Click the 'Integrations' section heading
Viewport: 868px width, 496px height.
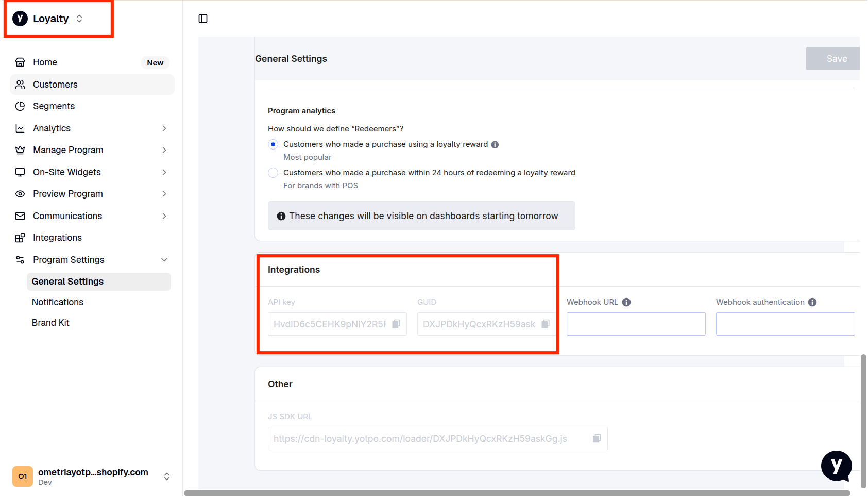point(294,270)
